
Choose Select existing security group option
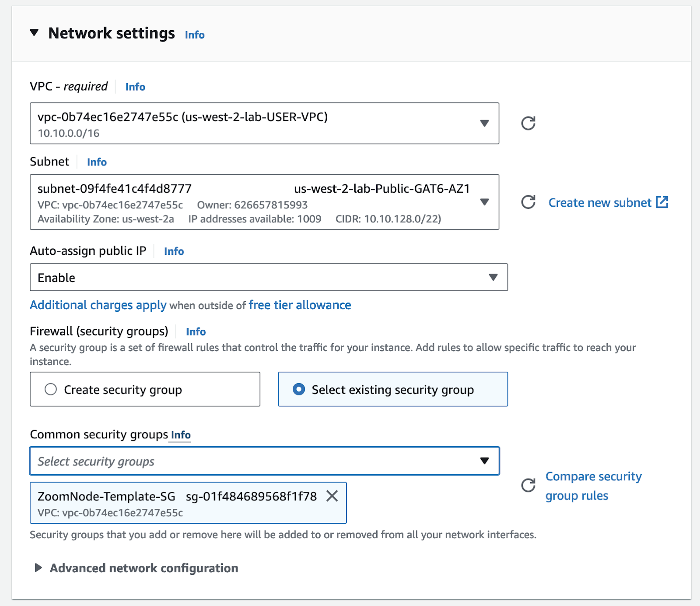coord(299,389)
